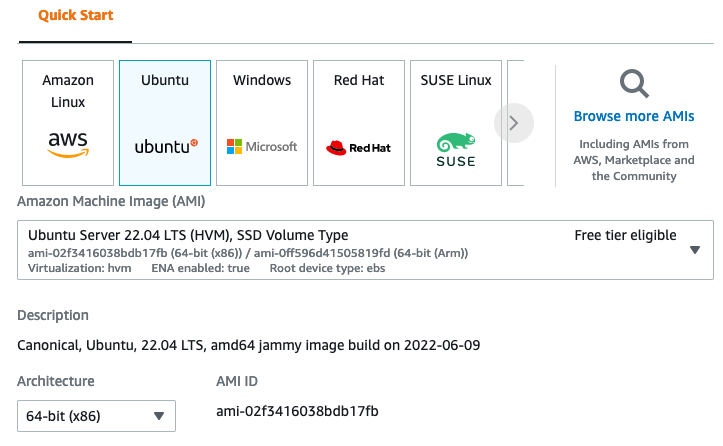Click Including AMIs from AWS, Marketplace text
The width and height of the screenshot is (723, 446).
pyautogui.click(x=634, y=160)
